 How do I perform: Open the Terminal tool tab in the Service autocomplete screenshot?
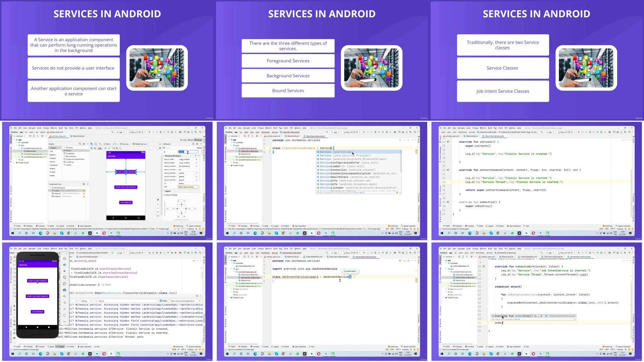(x=255, y=226)
